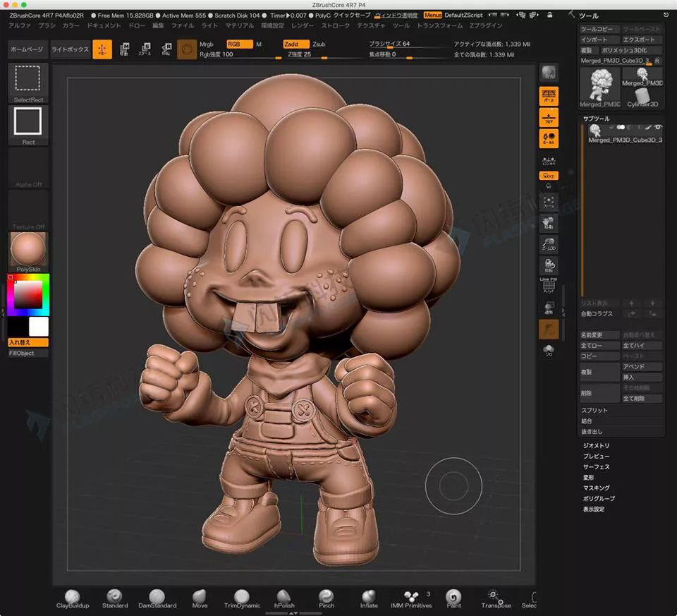The width and height of the screenshot is (677, 616).
Task: Open the Alpha Off selector
Action: 28,168
